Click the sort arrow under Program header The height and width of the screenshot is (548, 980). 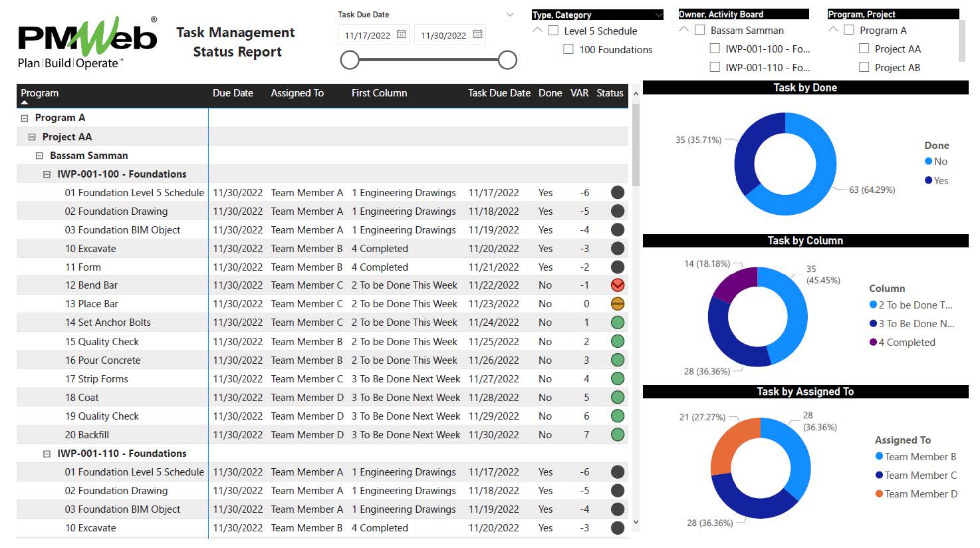[25, 103]
